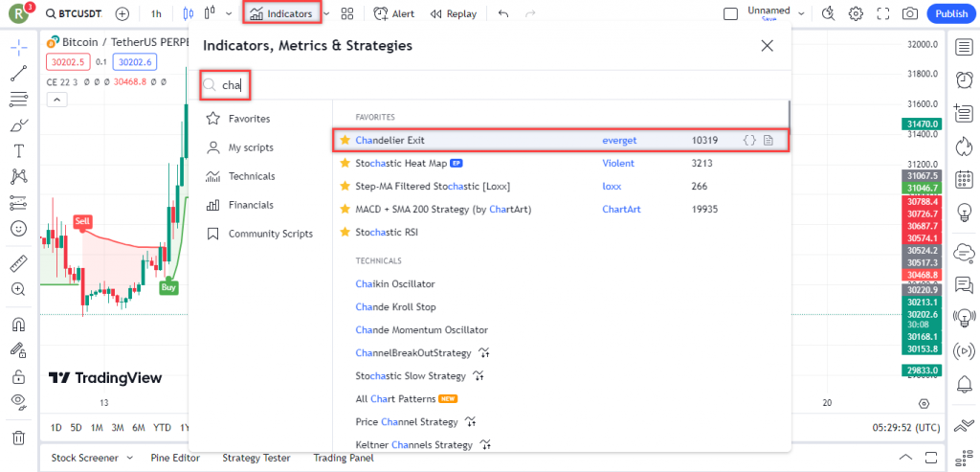Screen dimensions: 980x472
Task: Click the add symbol plus button
Action: tap(122, 13)
